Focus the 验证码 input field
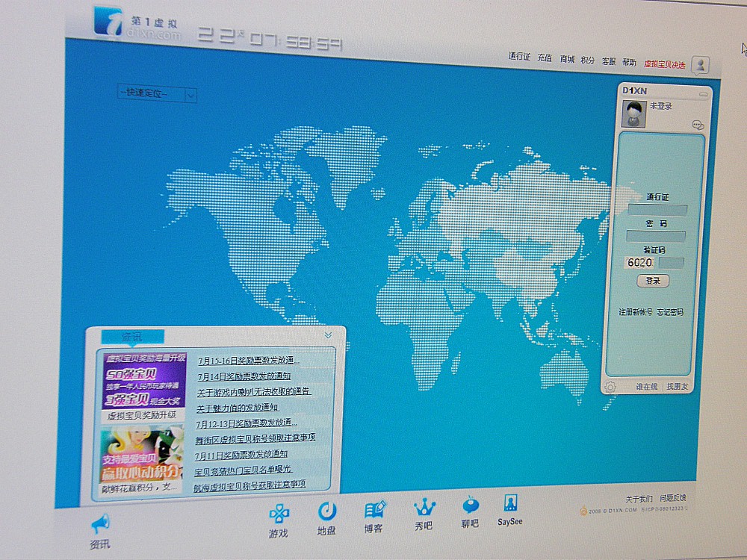The width and height of the screenshot is (747, 560). (671, 263)
